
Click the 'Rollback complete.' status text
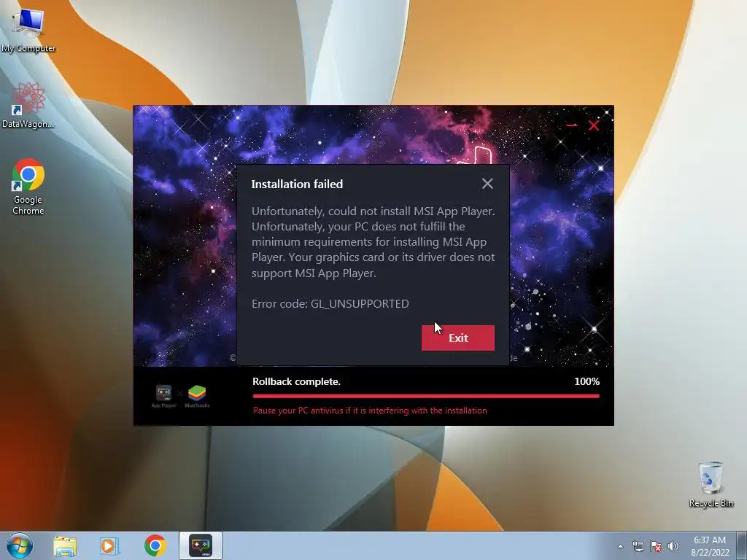click(x=296, y=381)
